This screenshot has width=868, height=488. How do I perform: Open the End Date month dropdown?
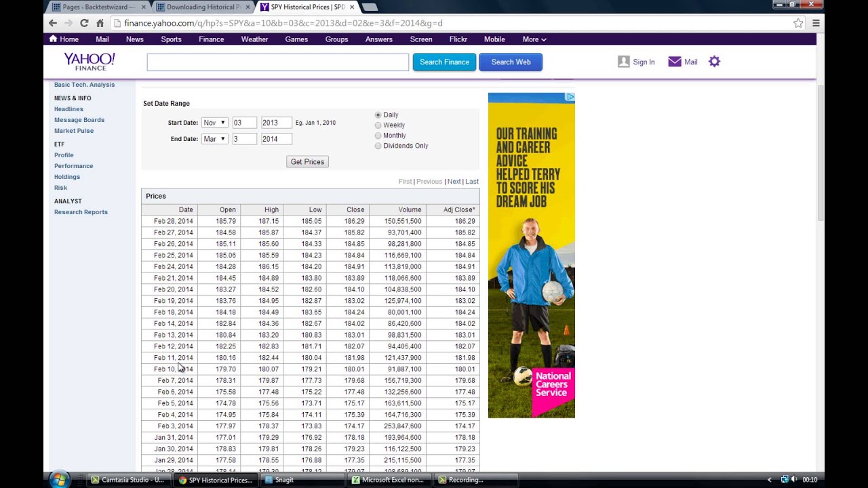point(214,139)
